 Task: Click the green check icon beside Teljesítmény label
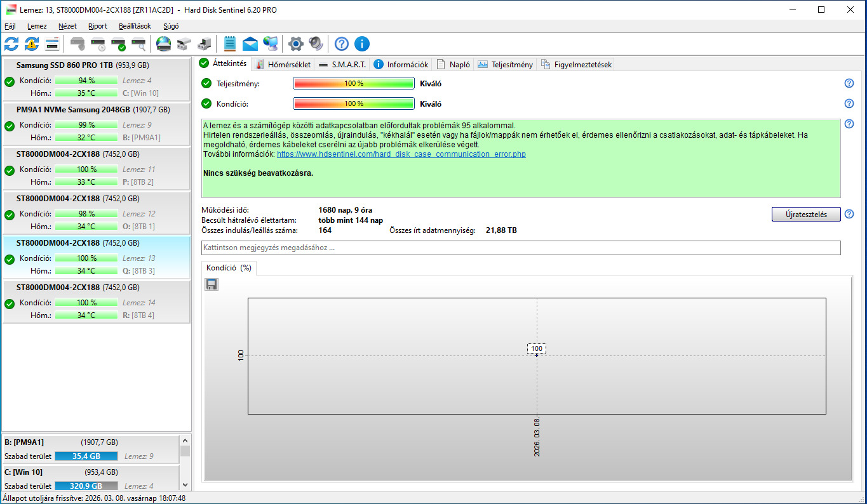click(206, 84)
